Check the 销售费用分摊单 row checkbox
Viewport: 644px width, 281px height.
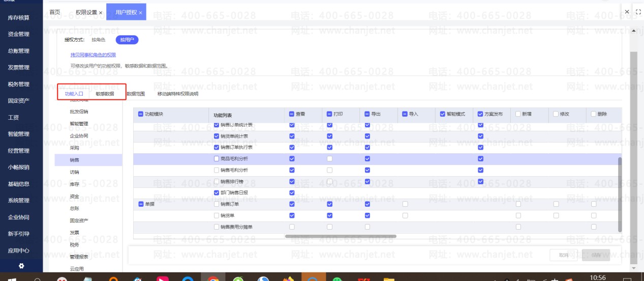[217, 227]
